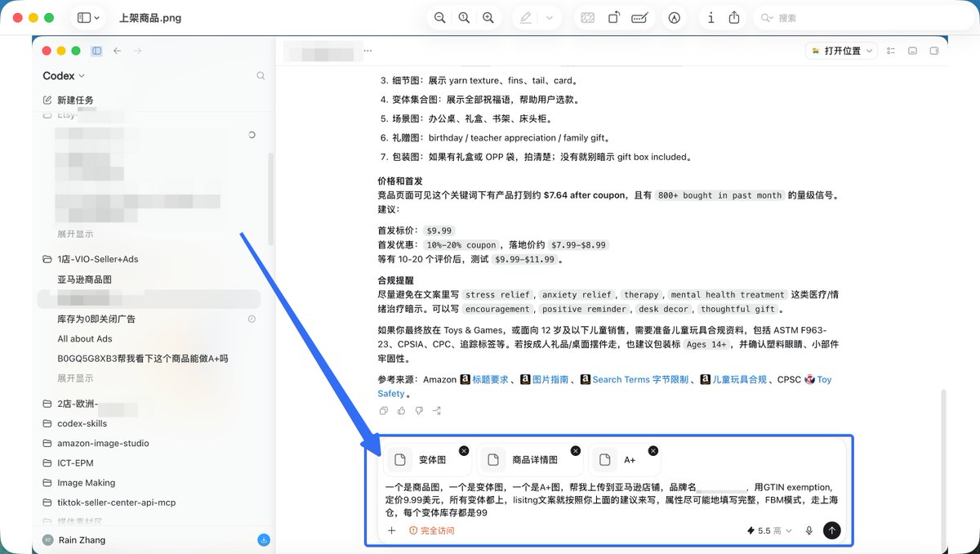
Task: Rotate the image using the rotate icon
Action: [613, 17]
